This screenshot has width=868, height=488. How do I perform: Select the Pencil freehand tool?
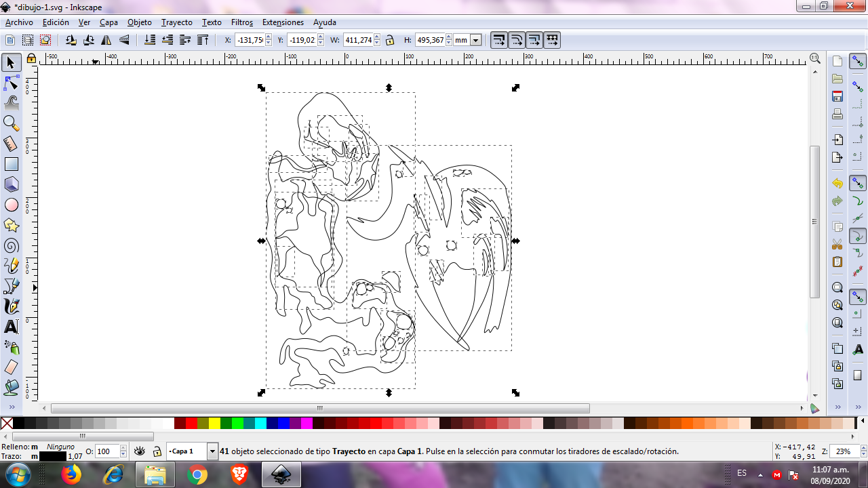(11, 266)
